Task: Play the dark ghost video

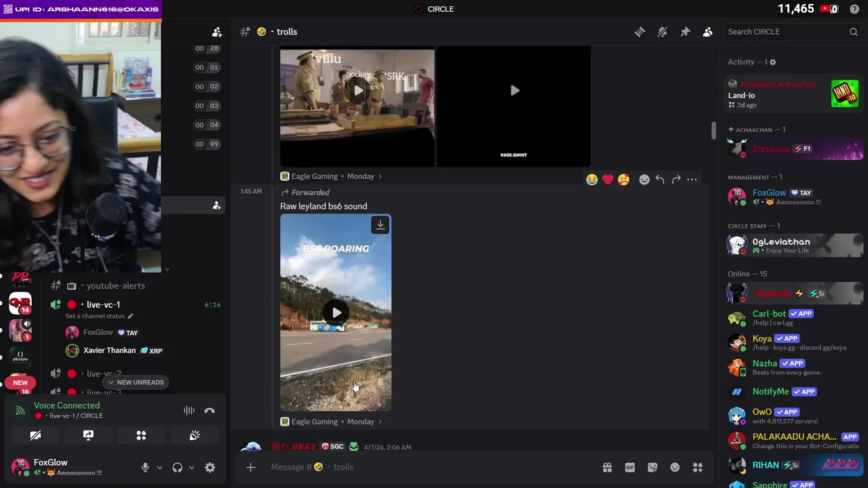Action: click(x=515, y=90)
